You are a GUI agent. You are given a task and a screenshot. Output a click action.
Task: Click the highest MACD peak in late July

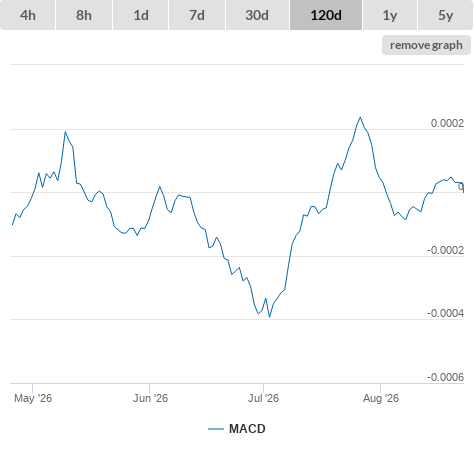coord(360,117)
